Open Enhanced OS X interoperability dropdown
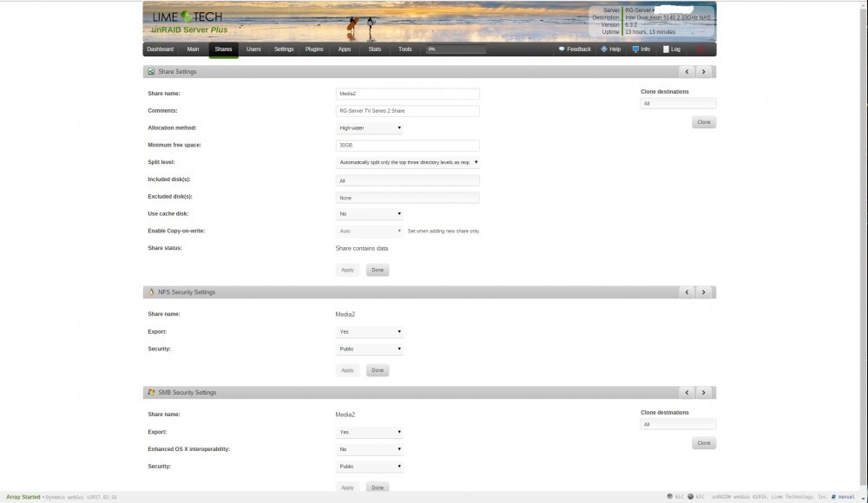This screenshot has width=868, height=503. point(369,448)
